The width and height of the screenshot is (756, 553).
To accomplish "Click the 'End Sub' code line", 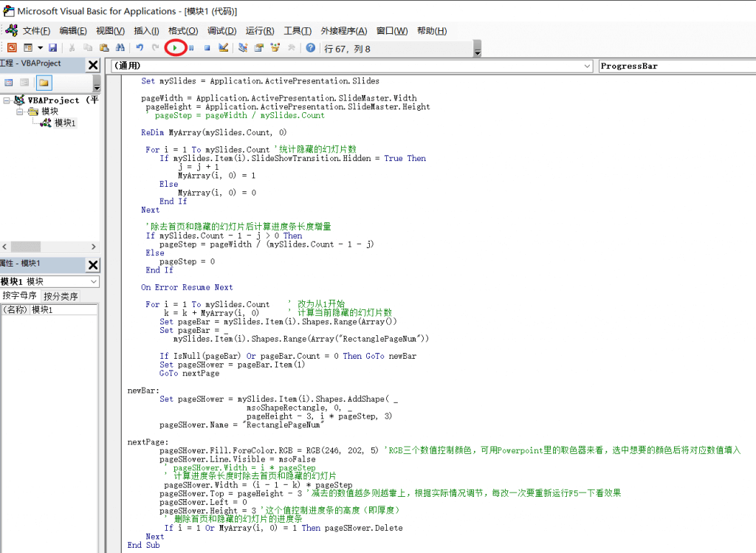I will coord(144,546).
